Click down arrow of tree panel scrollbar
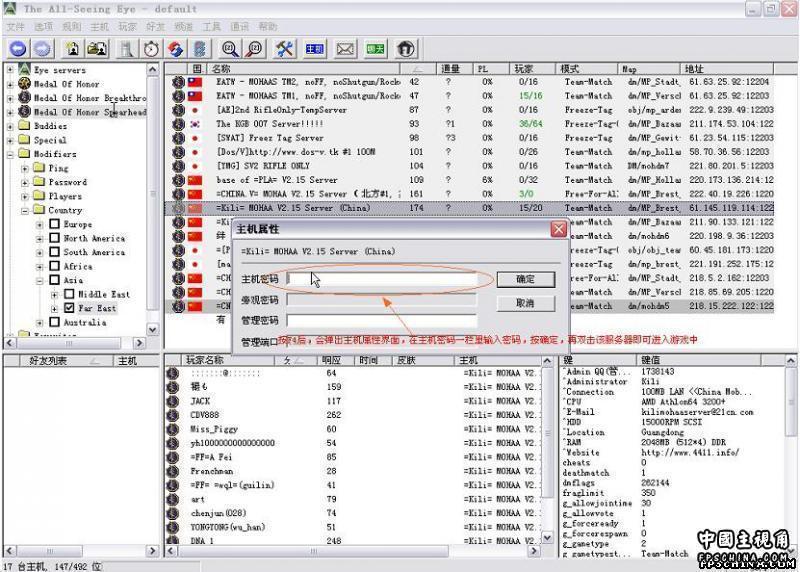The width and height of the screenshot is (800, 572). pos(153,330)
